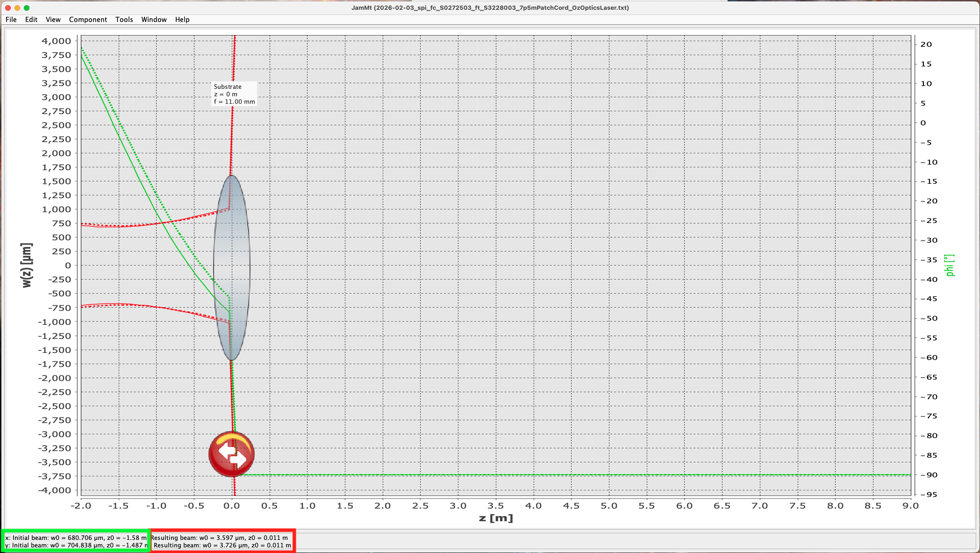The image size is (980, 553).
Task: Click the red flip arrows icon
Action: (231, 454)
